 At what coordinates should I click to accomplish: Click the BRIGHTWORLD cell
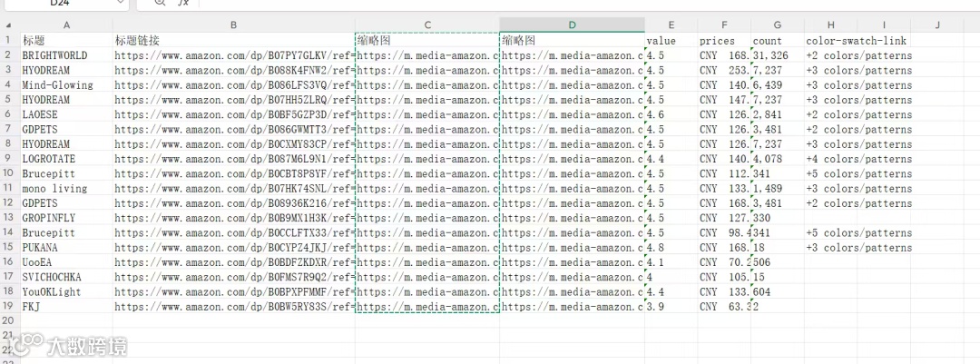(66, 55)
